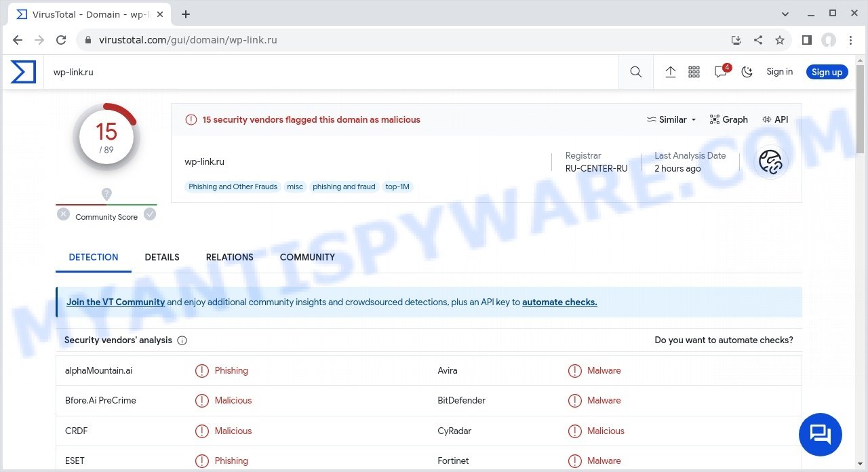Click the install app icon in address bar
Viewport: 868px width, 472px height.
tap(736, 40)
